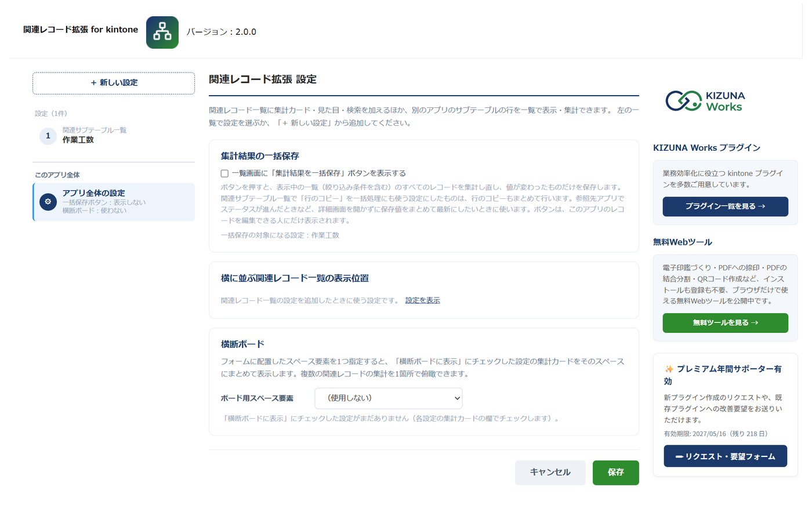
Task: Enable the 集計結果を一括保存 button checkbox
Action: [224, 173]
